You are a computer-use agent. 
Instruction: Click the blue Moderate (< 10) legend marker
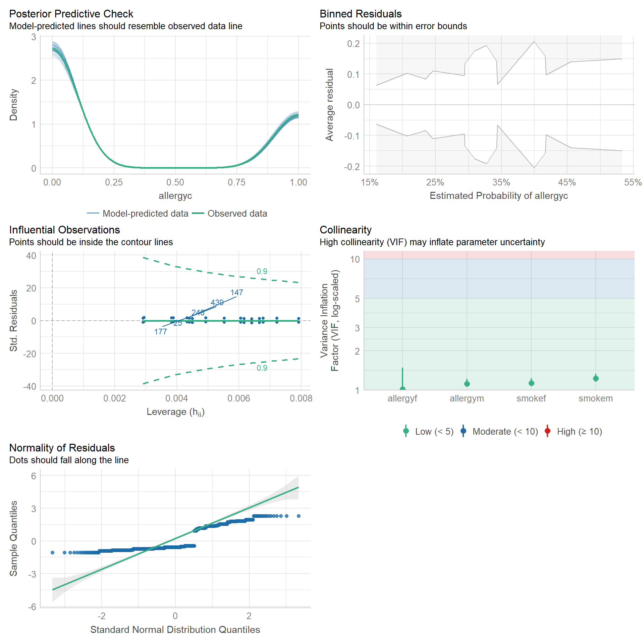point(463,431)
